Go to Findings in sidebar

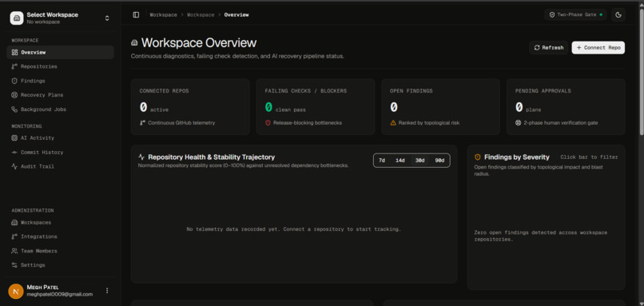point(61,81)
